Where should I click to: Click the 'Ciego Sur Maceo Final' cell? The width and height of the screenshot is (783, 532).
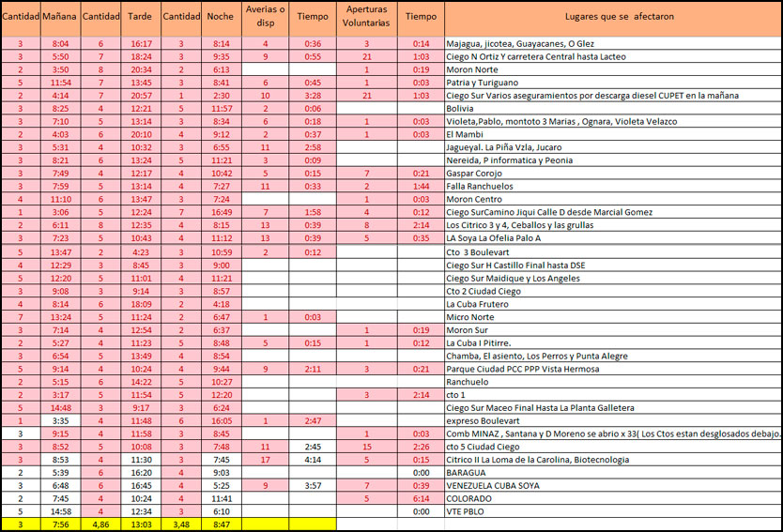coord(613,408)
